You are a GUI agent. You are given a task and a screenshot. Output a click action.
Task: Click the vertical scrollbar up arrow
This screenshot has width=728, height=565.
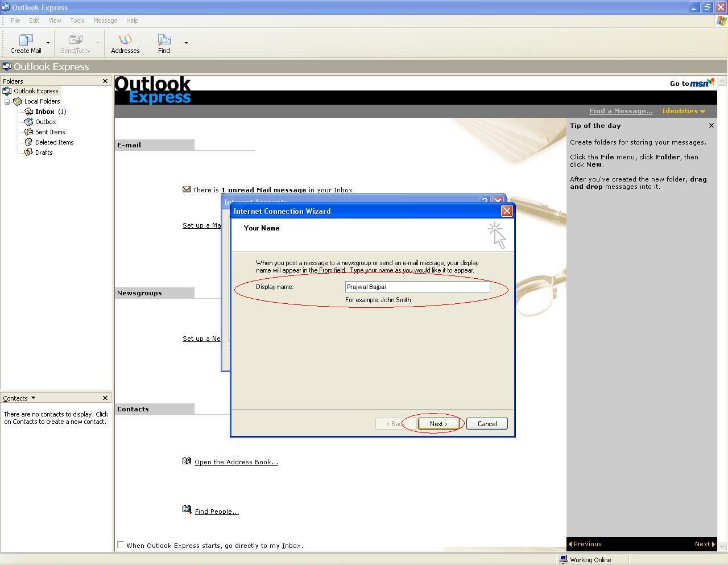click(x=722, y=81)
